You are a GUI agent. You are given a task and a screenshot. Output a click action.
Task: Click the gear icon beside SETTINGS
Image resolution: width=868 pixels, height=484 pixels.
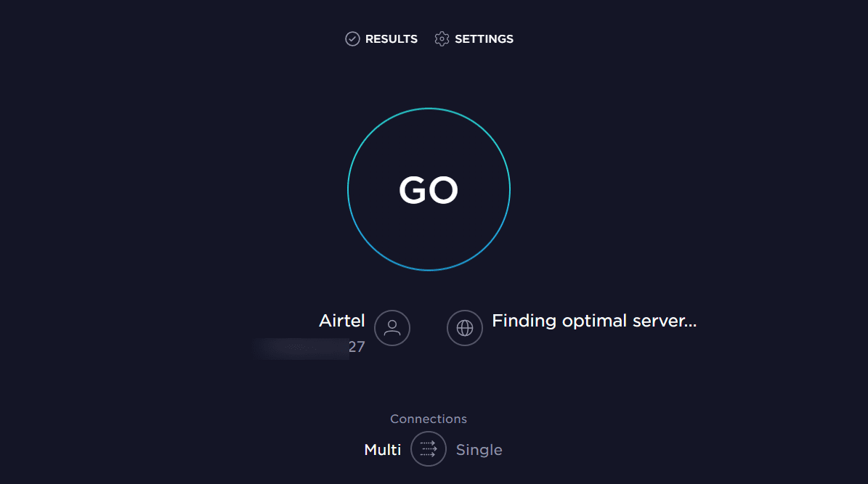click(x=442, y=38)
